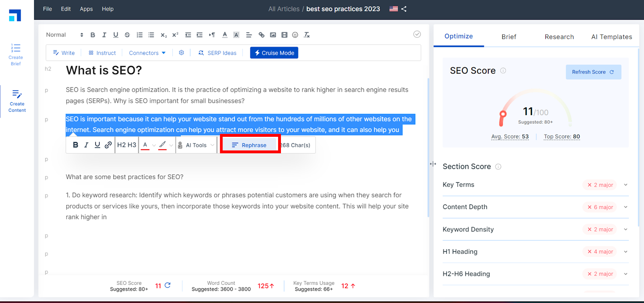This screenshot has height=303, width=644.
Task: Insert a video
Action: [x=284, y=35]
